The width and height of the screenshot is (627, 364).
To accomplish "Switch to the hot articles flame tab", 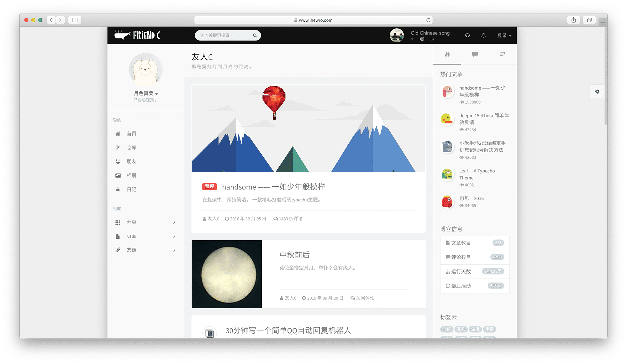I will 447,54.
